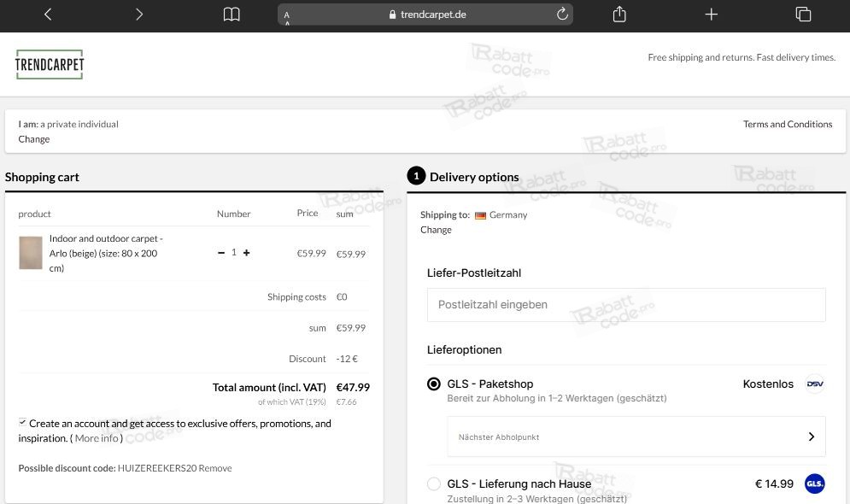Open the share sheet icon
Screen dimensions: 850x504
(x=619, y=14)
